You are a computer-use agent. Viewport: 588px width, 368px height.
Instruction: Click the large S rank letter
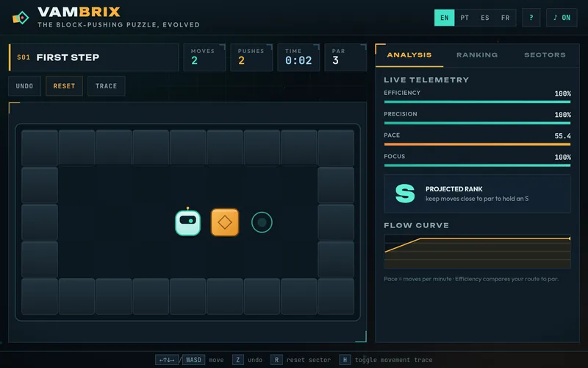405,194
